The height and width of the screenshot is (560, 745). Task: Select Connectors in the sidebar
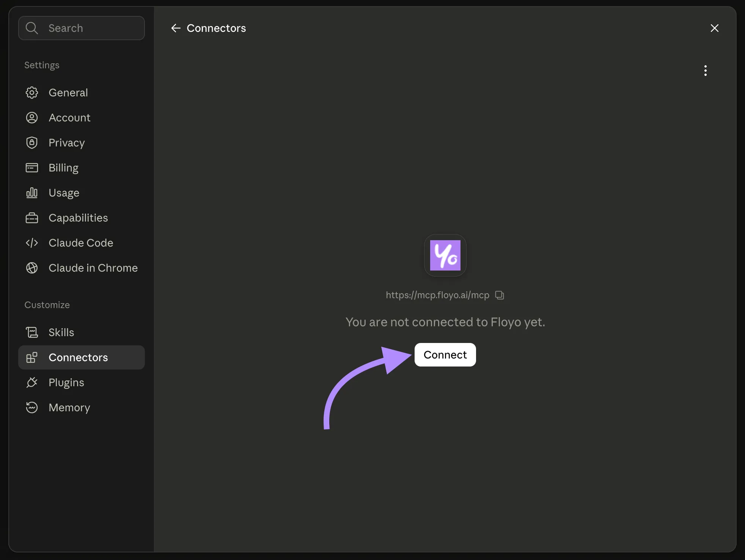[x=82, y=357]
